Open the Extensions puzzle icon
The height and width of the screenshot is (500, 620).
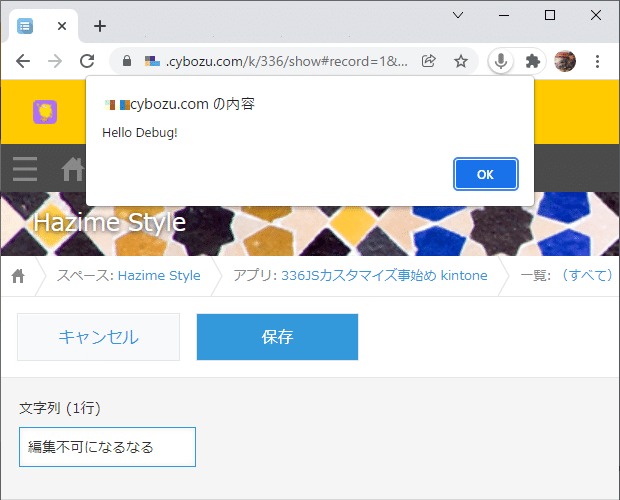(x=533, y=61)
